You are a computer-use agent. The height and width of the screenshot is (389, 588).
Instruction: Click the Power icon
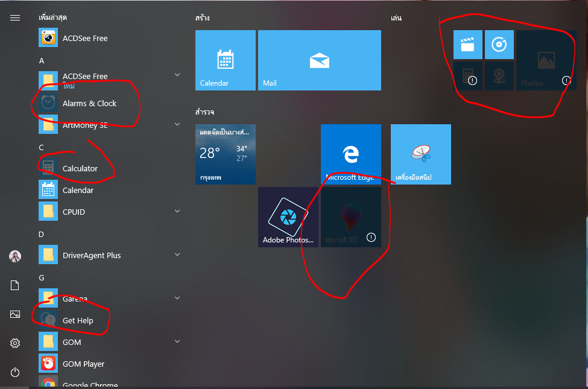pyautogui.click(x=15, y=372)
